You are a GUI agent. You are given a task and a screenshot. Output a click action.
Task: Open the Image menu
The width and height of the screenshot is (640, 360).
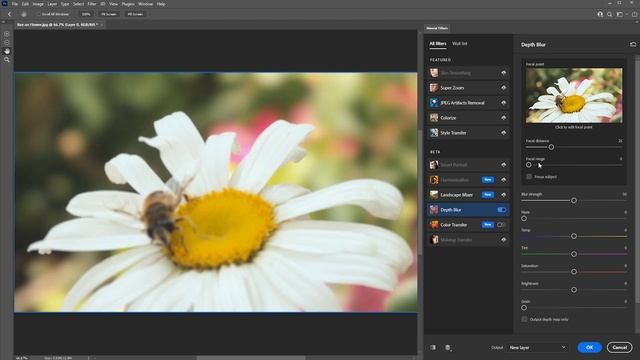38,4
